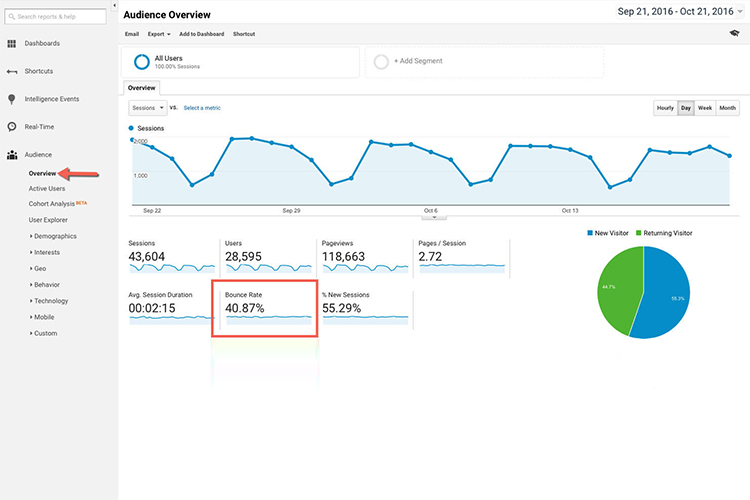Expand the Demographics section in sidebar

coord(54,236)
